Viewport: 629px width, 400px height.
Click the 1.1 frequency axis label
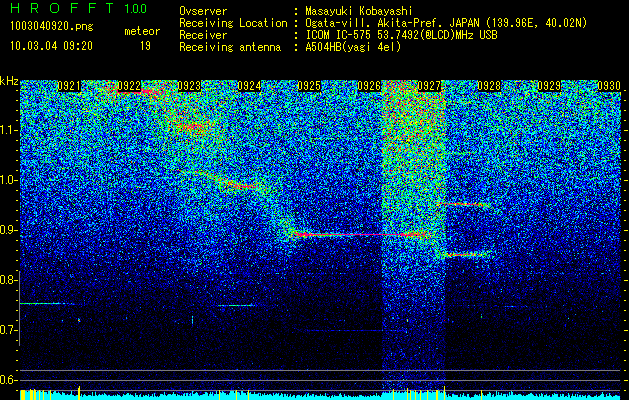(x=9, y=130)
